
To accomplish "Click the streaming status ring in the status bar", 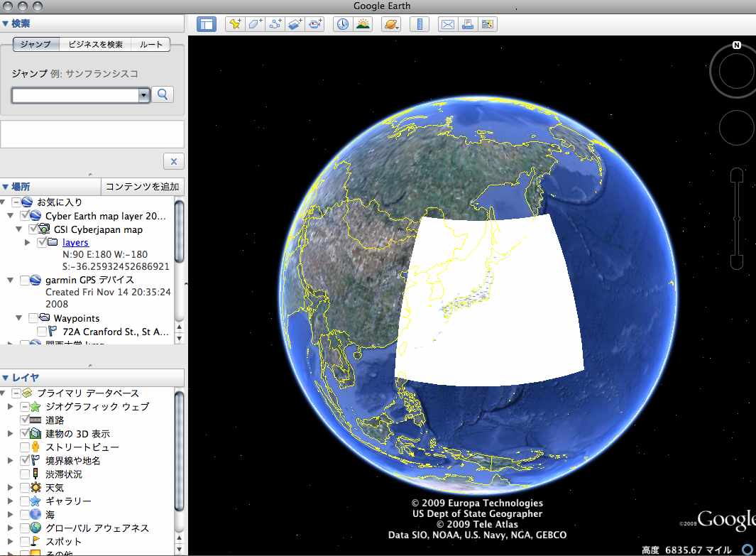I will tap(747, 549).
